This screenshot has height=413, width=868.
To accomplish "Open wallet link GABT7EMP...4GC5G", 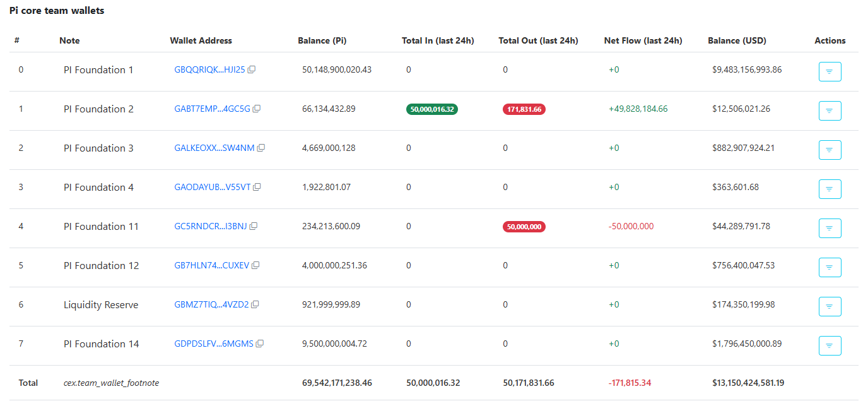I will (212, 109).
